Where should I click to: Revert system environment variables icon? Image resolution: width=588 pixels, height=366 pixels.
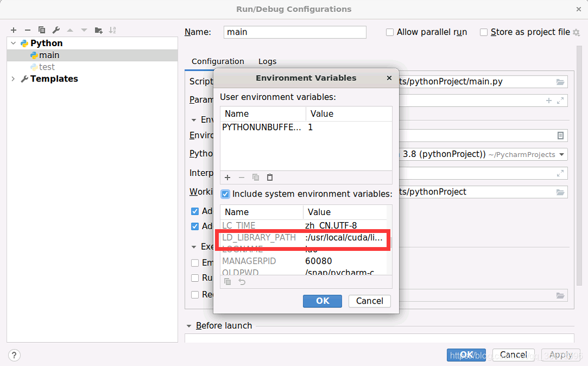point(242,282)
